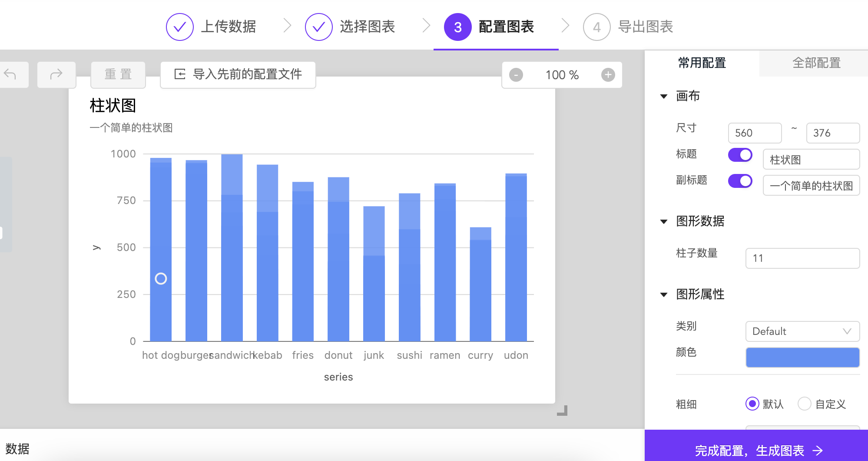Screen dimensions: 868x461
Task: Select the 自定义 thickness radio button
Action: pyautogui.click(x=804, y=404)
